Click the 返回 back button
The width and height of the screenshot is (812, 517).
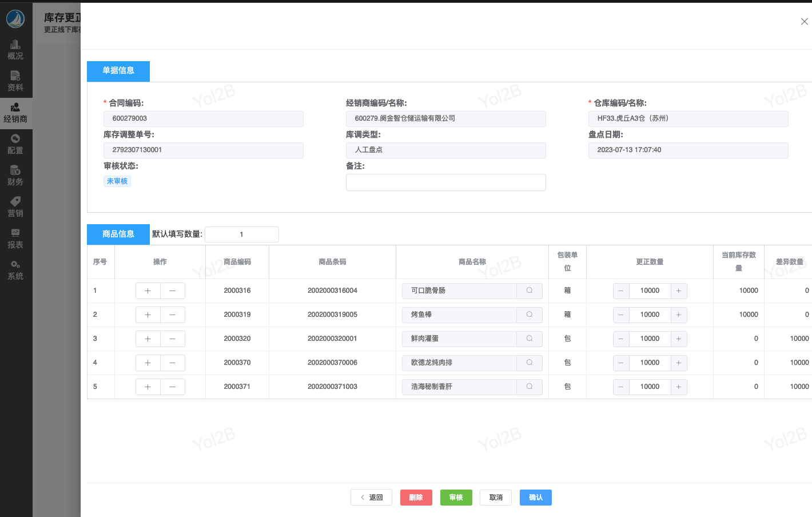pos(371,498)
